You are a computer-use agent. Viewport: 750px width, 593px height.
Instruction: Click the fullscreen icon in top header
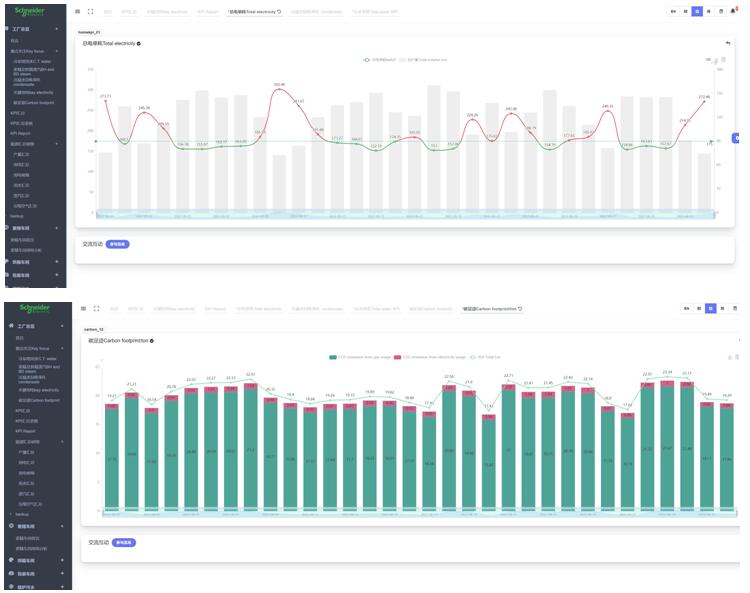click(91, 12)
